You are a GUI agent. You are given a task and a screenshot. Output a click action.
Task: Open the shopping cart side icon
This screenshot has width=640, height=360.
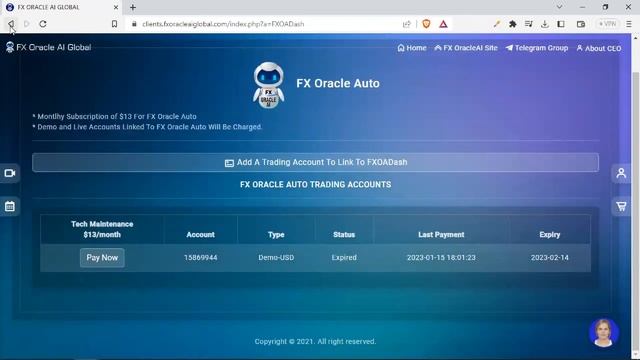click(621, 206)
